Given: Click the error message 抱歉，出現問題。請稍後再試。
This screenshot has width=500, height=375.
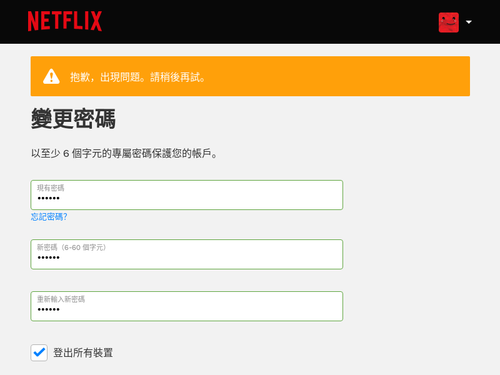Looking at the screenshot, I should (x=138, y=77).
